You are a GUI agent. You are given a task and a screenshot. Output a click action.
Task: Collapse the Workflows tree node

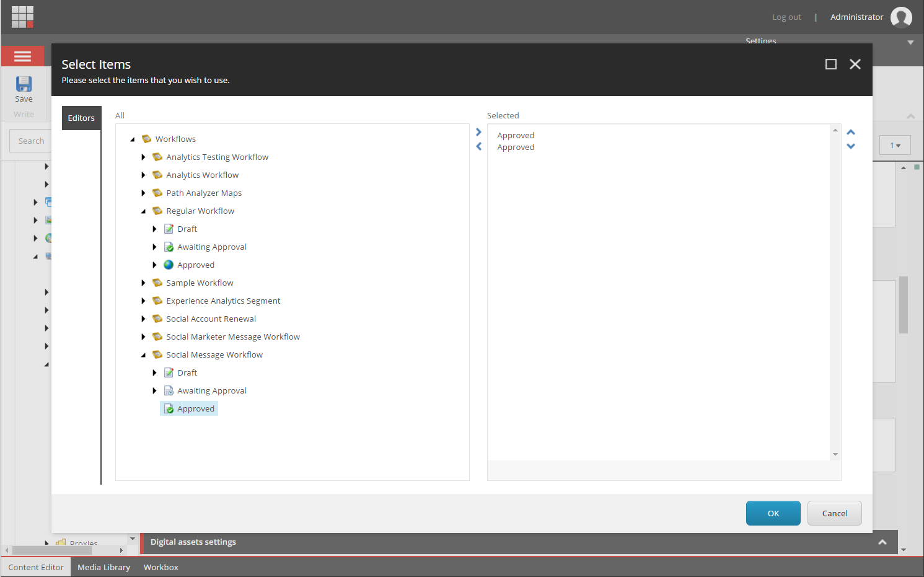click(133, 139)
